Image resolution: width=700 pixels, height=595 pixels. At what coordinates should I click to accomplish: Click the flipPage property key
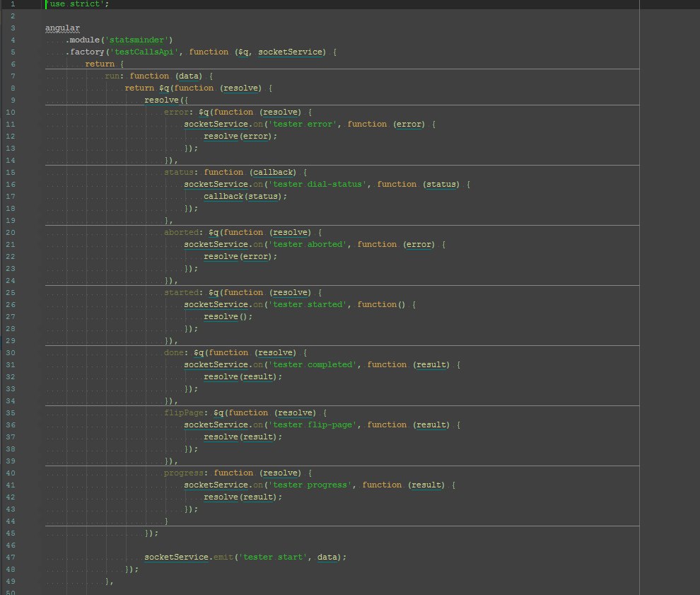pos(183,413)
